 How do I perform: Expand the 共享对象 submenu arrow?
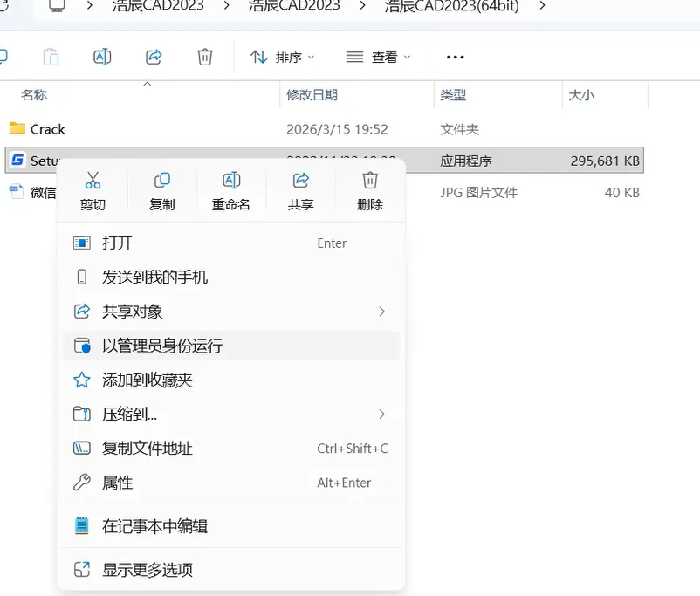(x=381, y=312)
